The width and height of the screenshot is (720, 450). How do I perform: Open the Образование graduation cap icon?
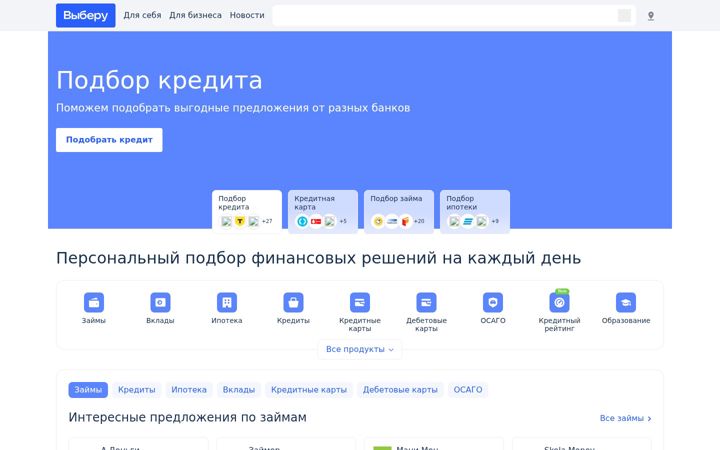626,302
